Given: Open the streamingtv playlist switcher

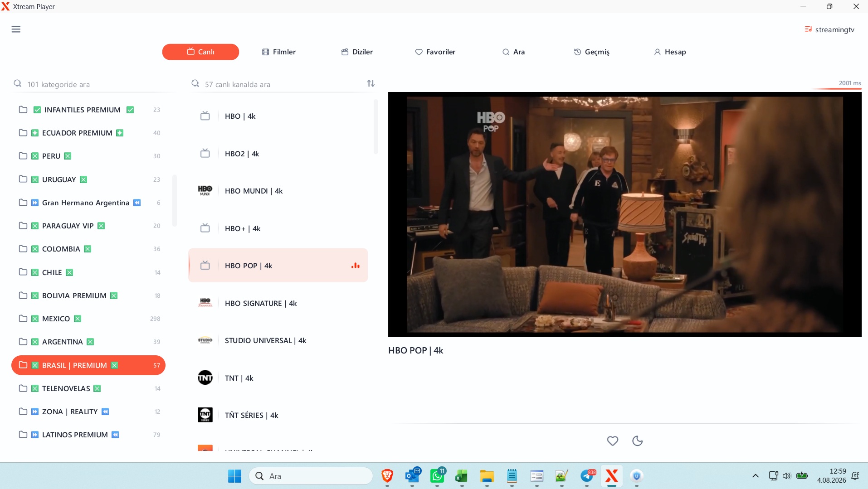Looking at the screenshot, I should tap(829, 29).
